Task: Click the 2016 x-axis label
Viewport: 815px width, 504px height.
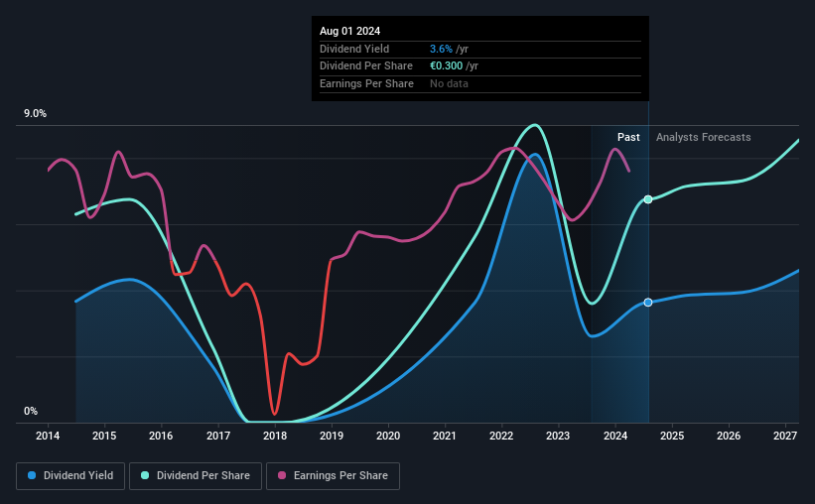Action: click(x=161, y=436)
